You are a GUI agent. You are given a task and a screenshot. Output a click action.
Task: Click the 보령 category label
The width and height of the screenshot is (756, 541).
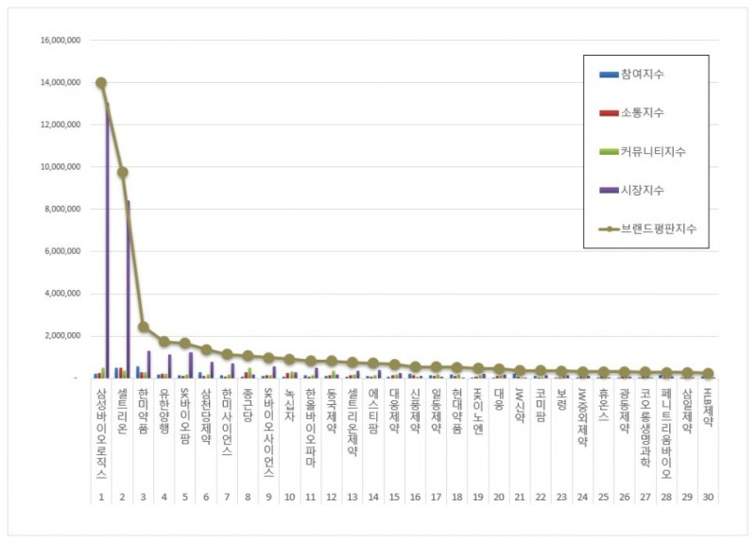(561, 398)
